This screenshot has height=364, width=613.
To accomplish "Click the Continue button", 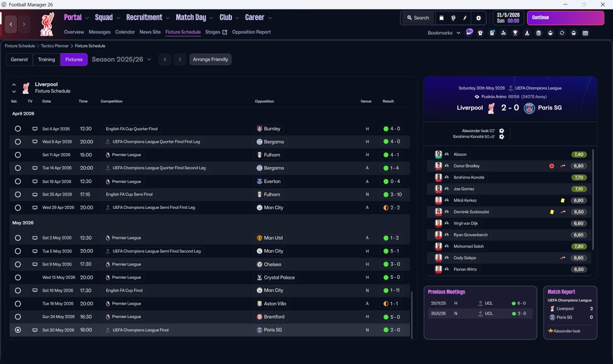I will click(x=566, y=18).
